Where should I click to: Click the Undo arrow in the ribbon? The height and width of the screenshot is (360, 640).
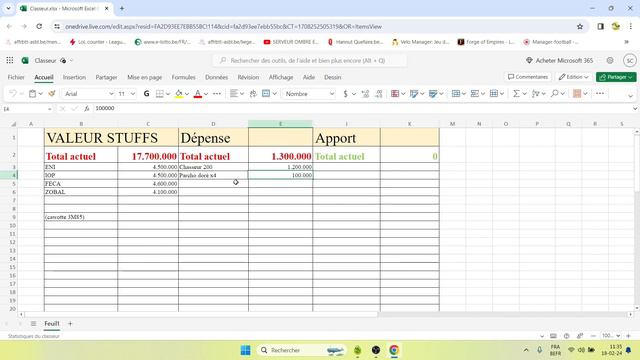13,93
